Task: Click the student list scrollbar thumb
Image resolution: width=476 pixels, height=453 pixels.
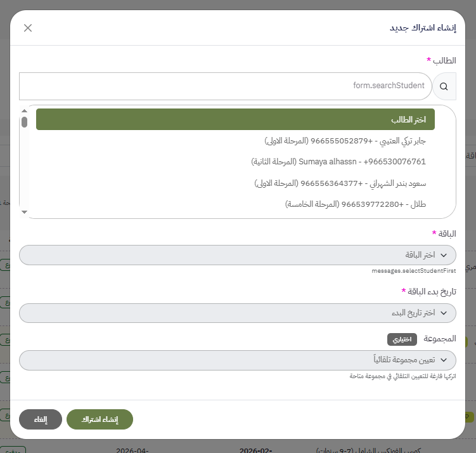Action: pyautogui.click(x=24, y=122)
